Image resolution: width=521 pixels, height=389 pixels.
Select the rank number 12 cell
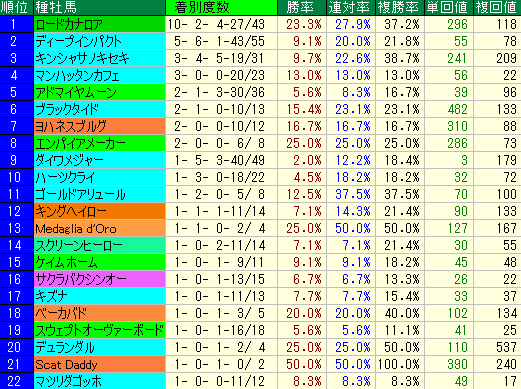click(x=16, y=211)
